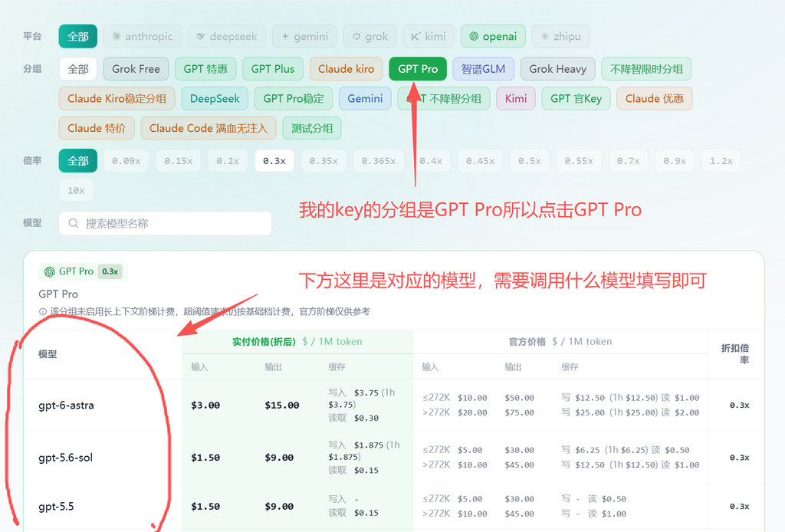Click the GPT Pro card title text

pyautogui.click(x=58, y=294)
